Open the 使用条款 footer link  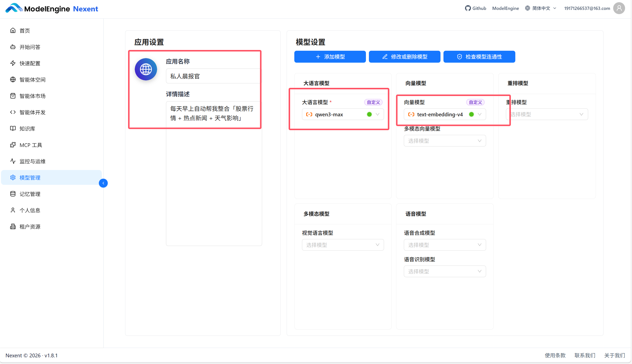pos(555,356)
